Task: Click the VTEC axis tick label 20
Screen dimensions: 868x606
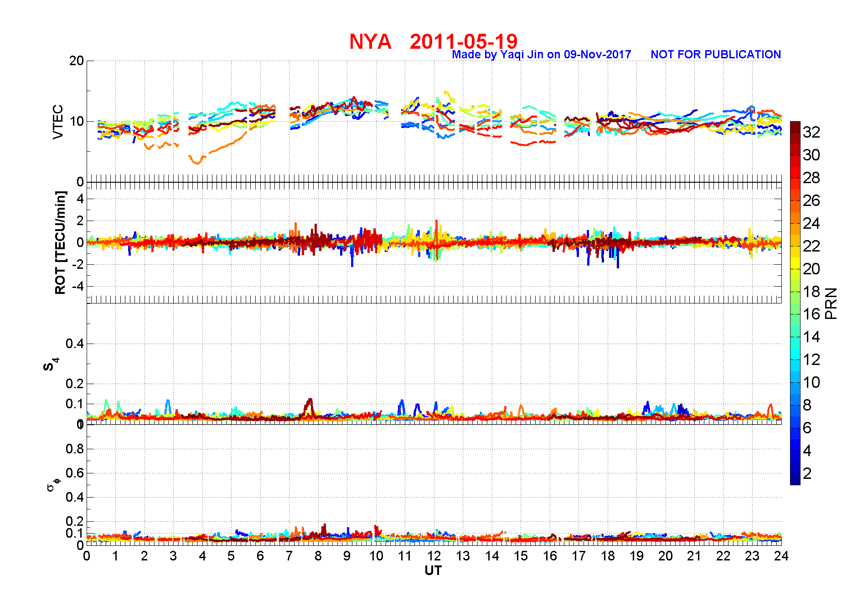Action: click(77, 61)
